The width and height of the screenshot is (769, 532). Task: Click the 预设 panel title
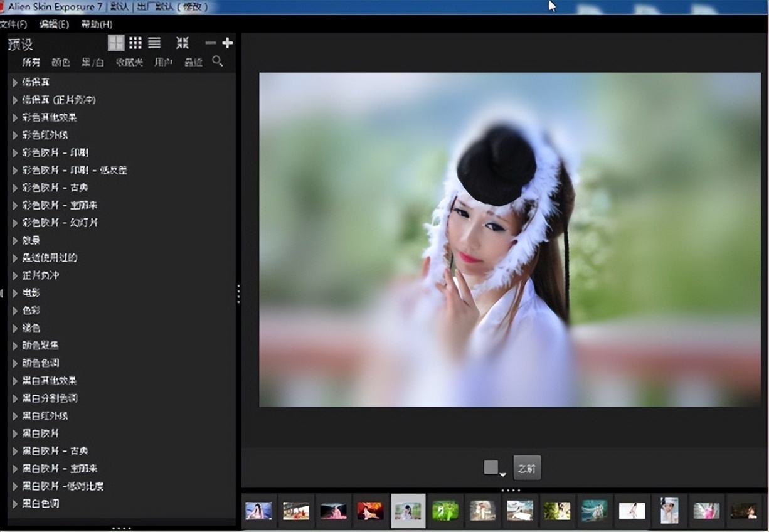(x=20, y=45)
